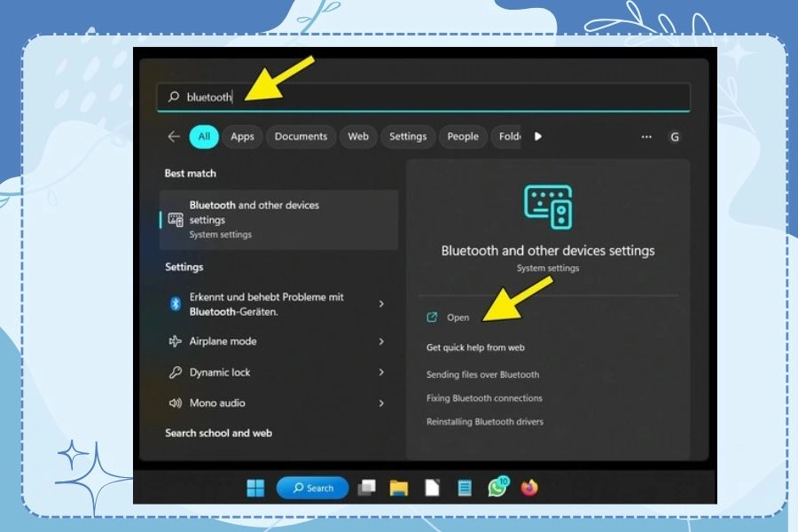Click the devices icon beside the best match result
798x532 pixels.
tap(176, 219)
